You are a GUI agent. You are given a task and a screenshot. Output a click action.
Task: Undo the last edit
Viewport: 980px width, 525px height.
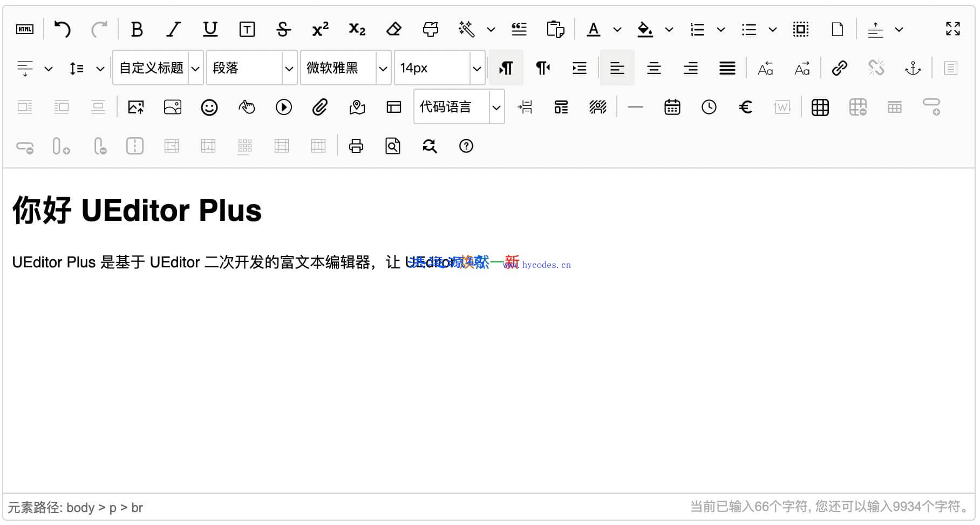click(x=63, y=29)
